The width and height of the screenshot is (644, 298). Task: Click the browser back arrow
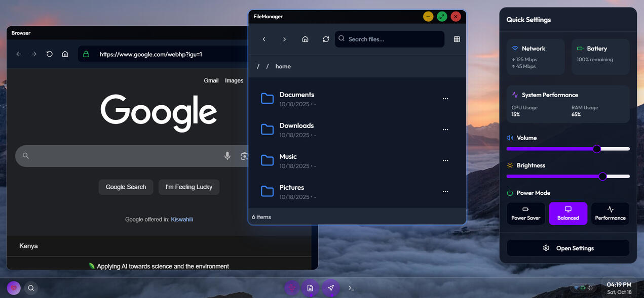click(x=19, y=54)
